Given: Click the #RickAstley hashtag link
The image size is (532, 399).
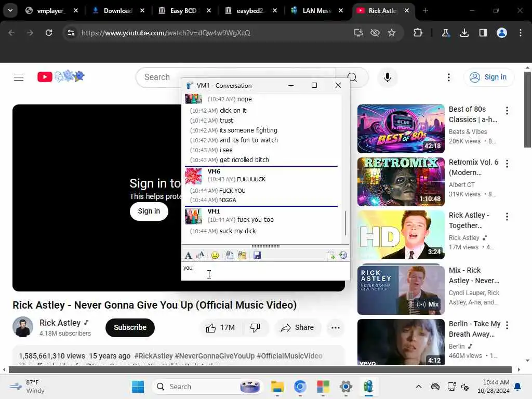Looking at the screenshot, I should 153,356.
